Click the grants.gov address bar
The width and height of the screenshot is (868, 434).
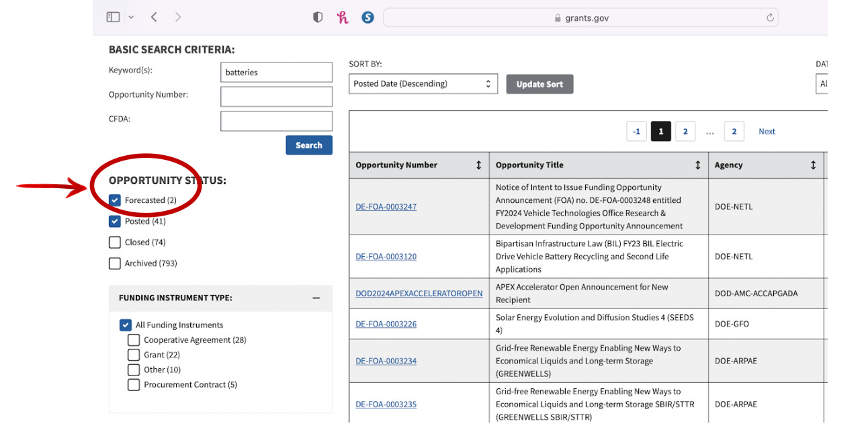(580, 18)
